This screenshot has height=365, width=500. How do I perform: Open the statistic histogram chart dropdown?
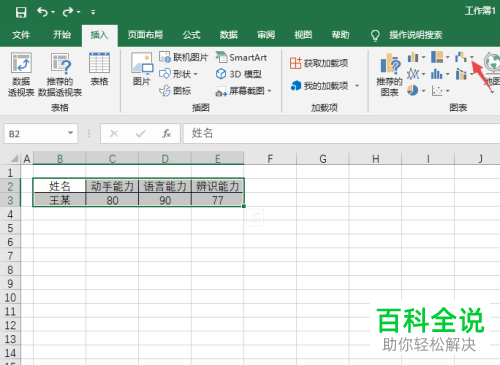coord(448,74)
